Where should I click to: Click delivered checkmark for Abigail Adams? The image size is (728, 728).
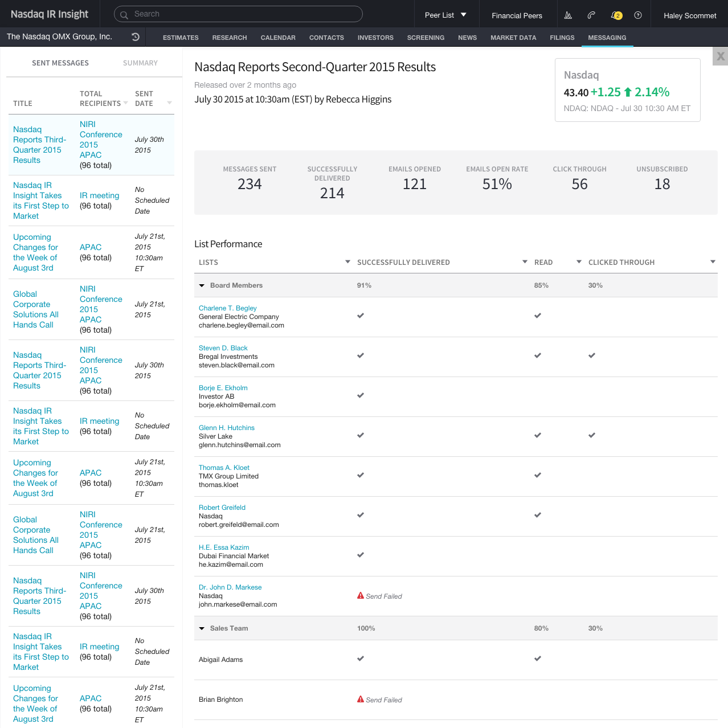361,659
